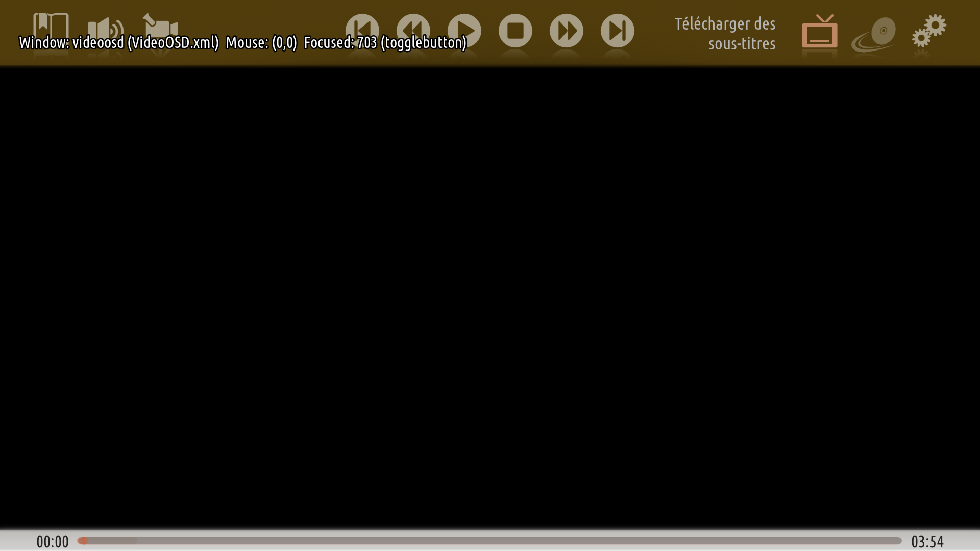
Task: Click total duration 03:54
Action: [927, 542]
